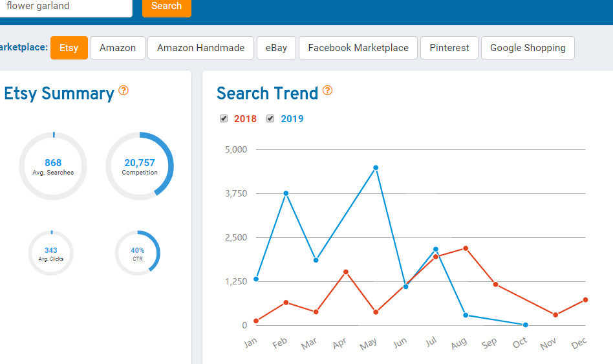Click the Dec x-axis label
The height and width of the screenshot is (364, 613).
tap(579, 343)
